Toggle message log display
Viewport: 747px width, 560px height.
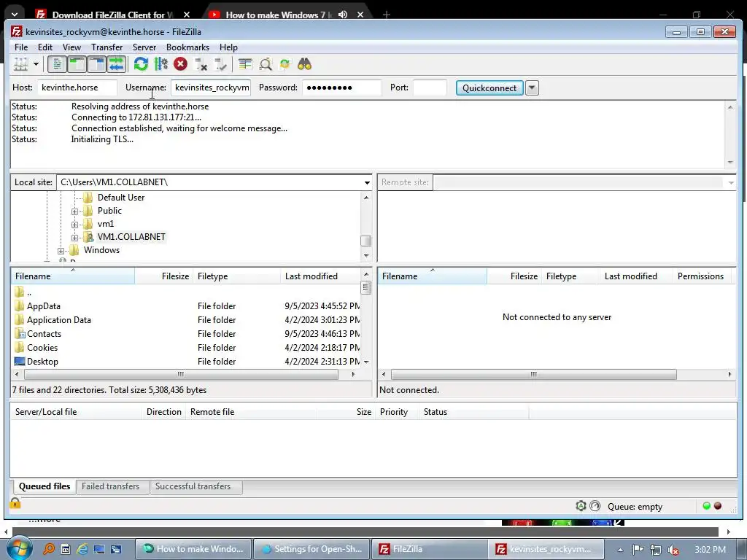57,64
